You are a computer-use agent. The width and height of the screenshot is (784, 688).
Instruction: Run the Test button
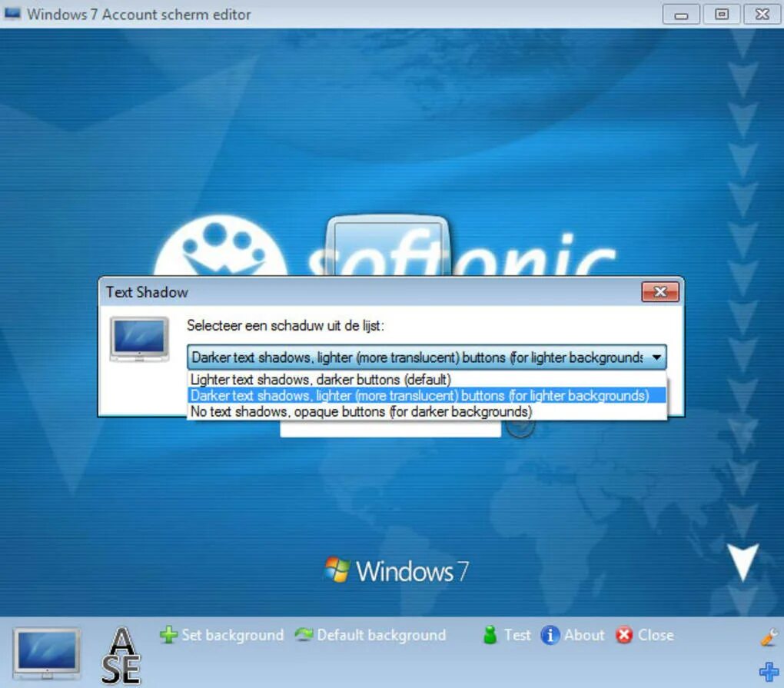507,635
